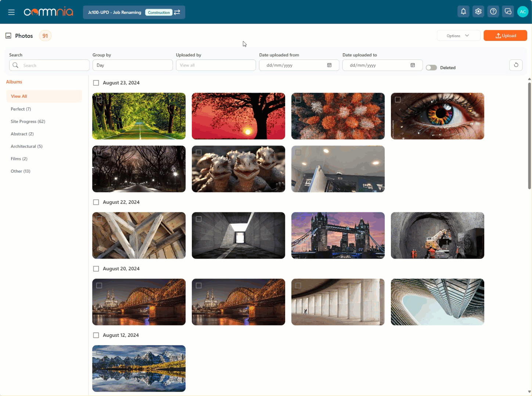Click the Search input field
This screenshot has width=532, height=396.
click(49, 65)
